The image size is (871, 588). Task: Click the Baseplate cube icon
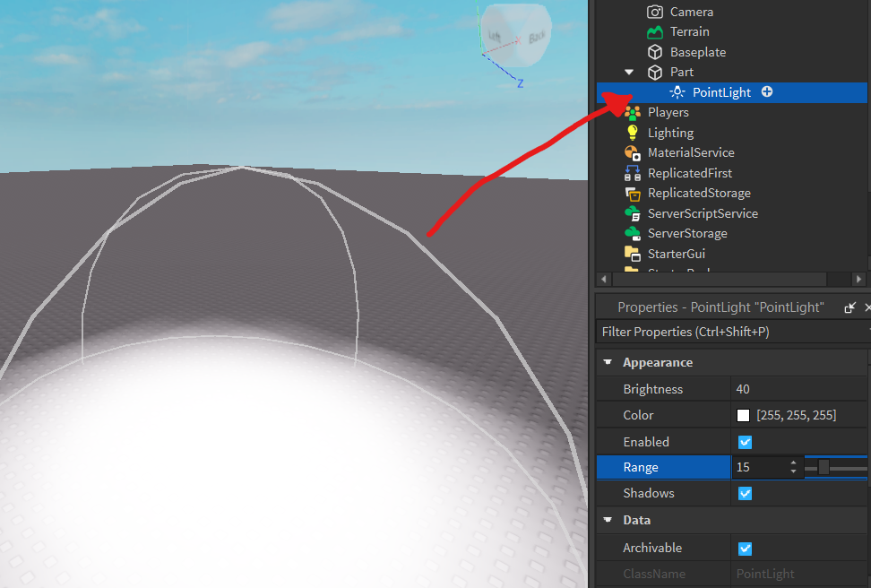tap(655, 52)
